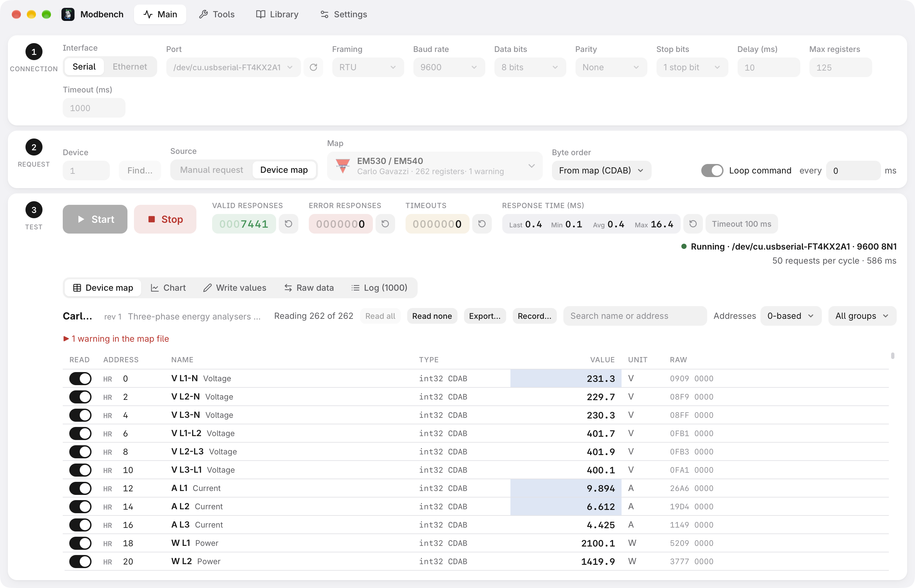915x588 pixels.
Task: Toggle reading of W L2 register
Action: click(80, 562)
